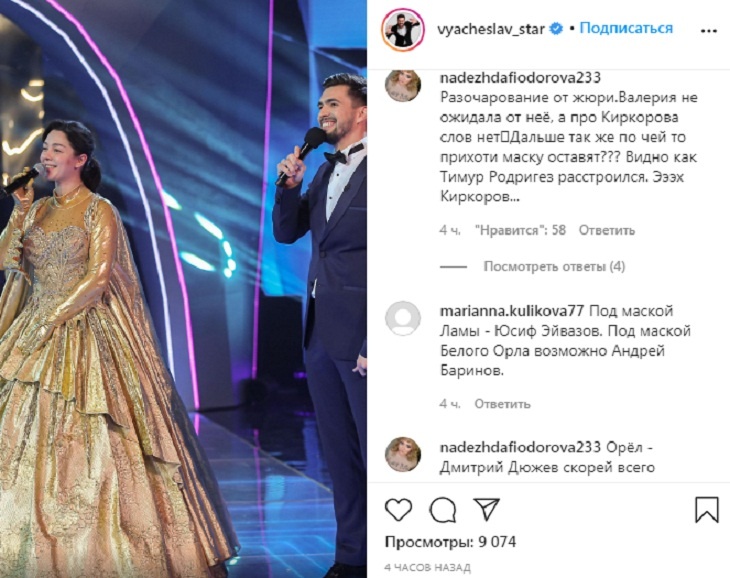
Task: Open nadezhdafiodorova233 avatar on first comment
Action: [x=403, y=86]
